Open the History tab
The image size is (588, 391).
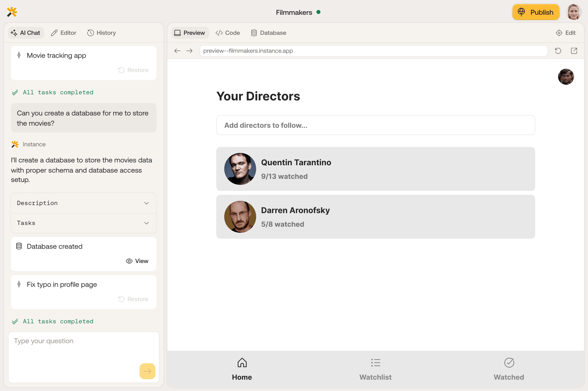(x=102, y=33)
